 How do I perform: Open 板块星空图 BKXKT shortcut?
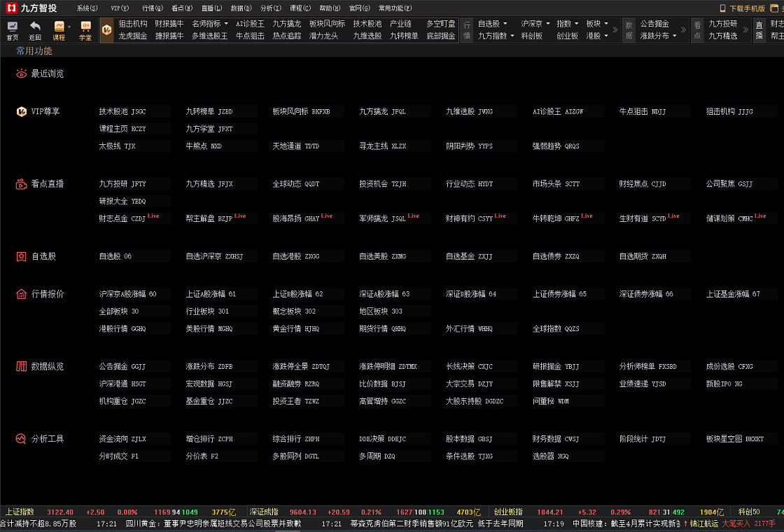[741, 439]
